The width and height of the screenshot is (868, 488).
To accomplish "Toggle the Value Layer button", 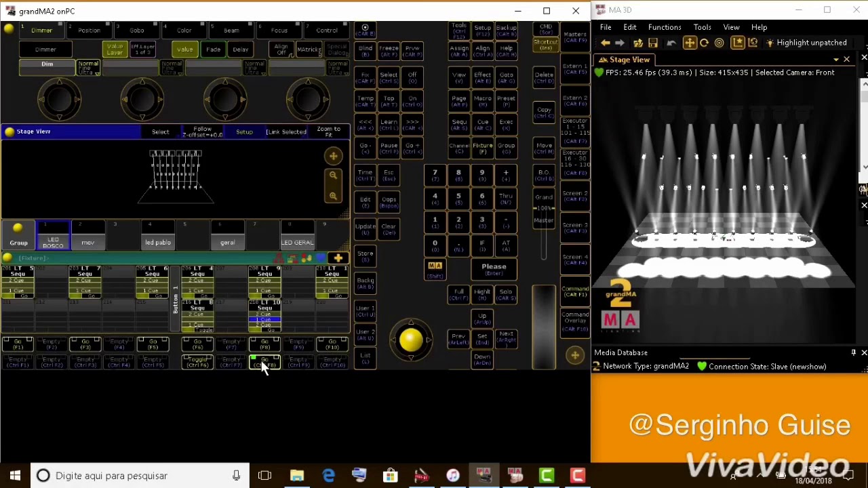I will [x=115, y=49].
